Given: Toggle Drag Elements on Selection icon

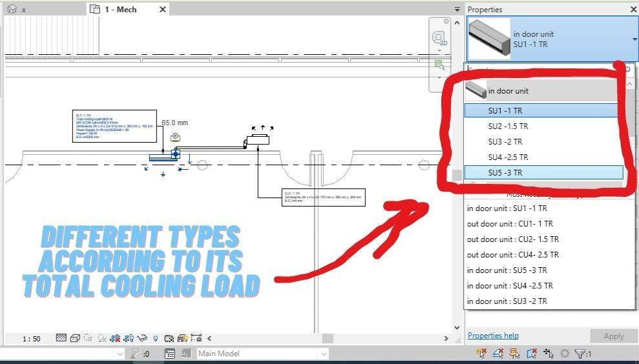Looking at the screenshot, I should coord(549,353).
